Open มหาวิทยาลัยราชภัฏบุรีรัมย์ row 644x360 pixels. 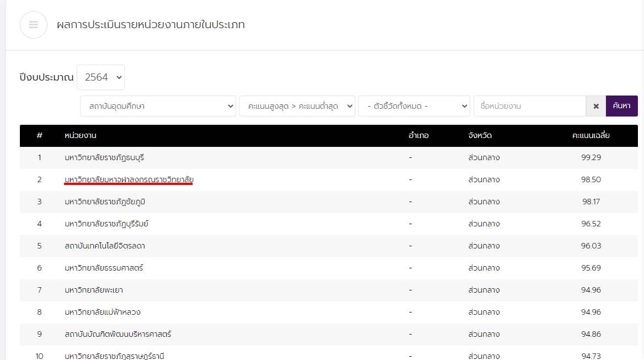[328, 224]
